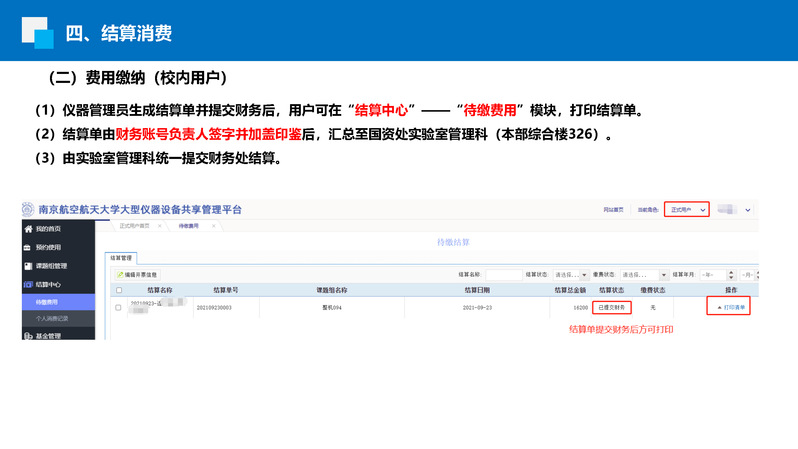Click the 编辑开票信息 button
The height and width of the screenshot is (449, 798).
coord(137,274)
